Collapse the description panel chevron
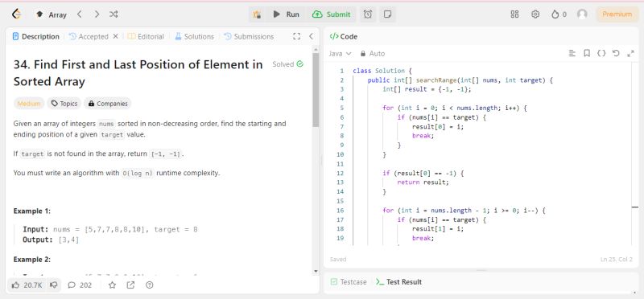The width and height of the screenshot is (644, 299). pos(311,36)
